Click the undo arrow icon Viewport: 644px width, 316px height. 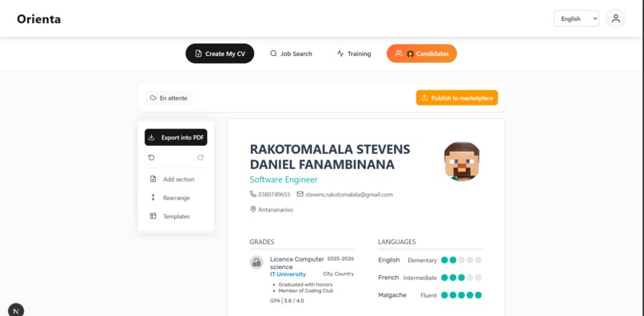[151, 157]
